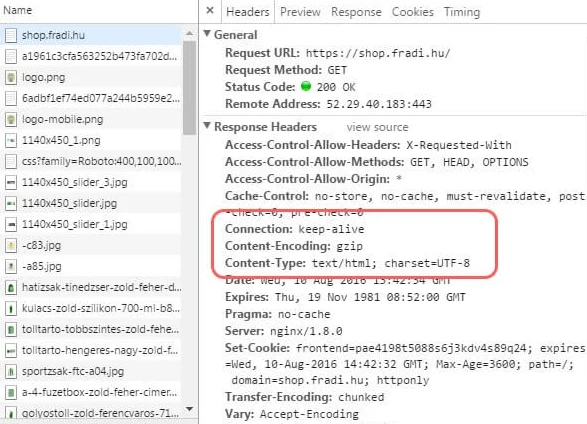Screen dimensions: 587x424
Task: Click the Request URL value https://shop.fradi.hu/
Action: (378, 53)
